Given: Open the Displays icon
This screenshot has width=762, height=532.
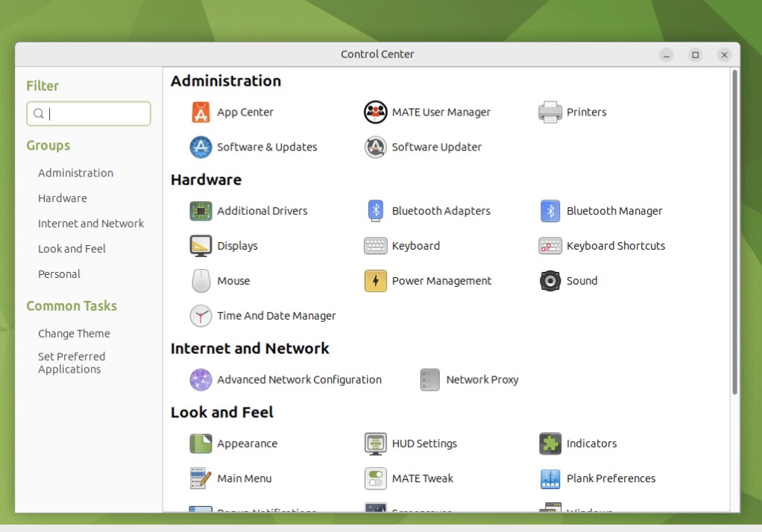Looking at the screenshot, I should coord(201,246).
